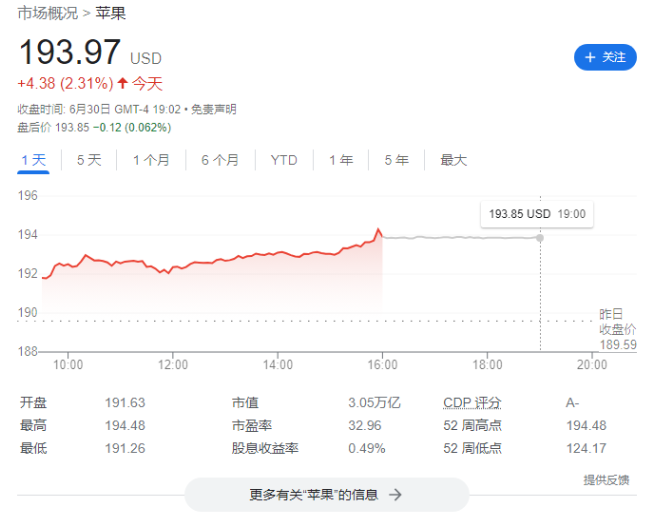Click the 193.97 price value
The height and width of the screenshot is (522, 656).
[70, 52]
